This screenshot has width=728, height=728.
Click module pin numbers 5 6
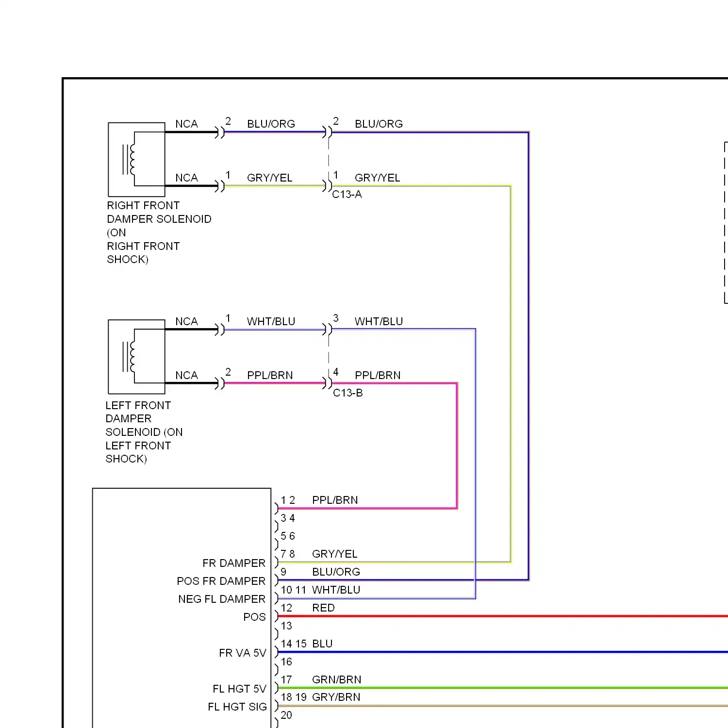288,536
